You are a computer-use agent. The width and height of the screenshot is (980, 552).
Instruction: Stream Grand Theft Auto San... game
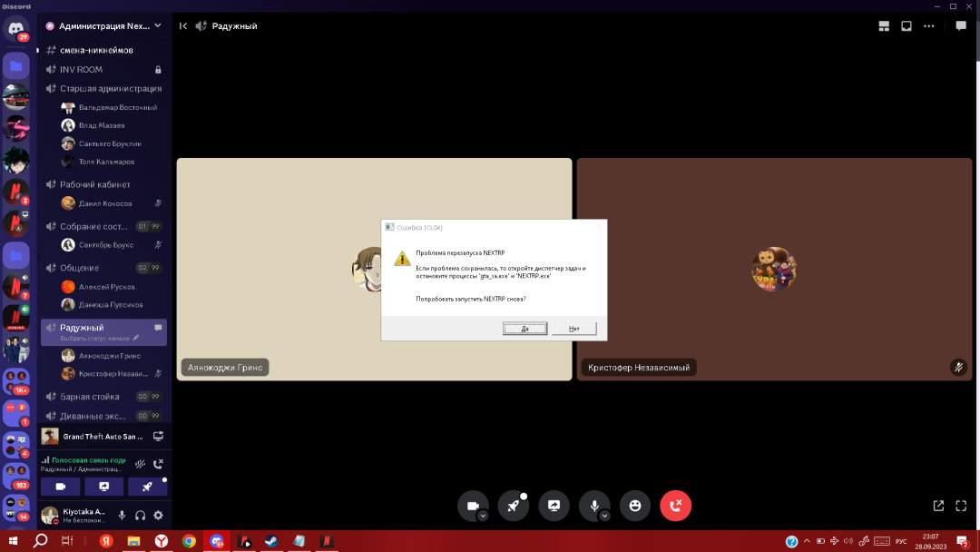click(158, 437)
